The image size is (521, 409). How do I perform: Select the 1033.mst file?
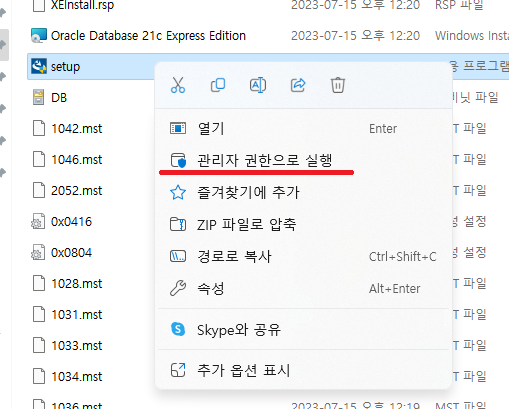click(x=77, y=346)
